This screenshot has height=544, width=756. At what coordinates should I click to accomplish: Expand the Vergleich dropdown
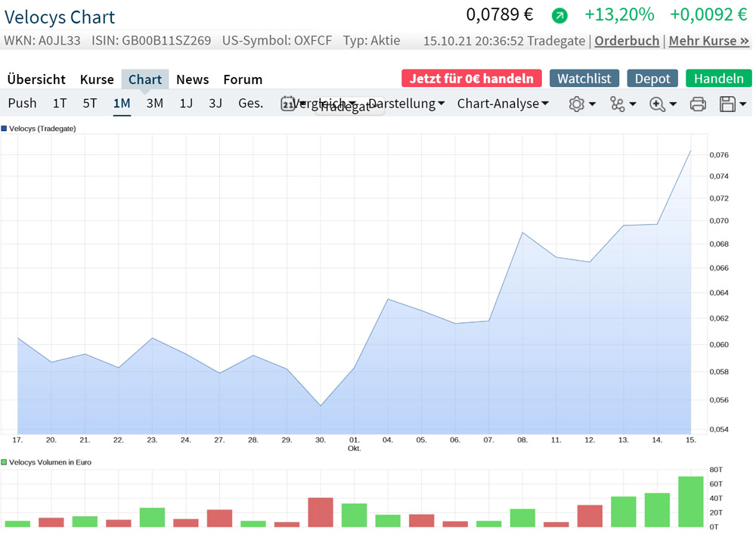point(324,103)
